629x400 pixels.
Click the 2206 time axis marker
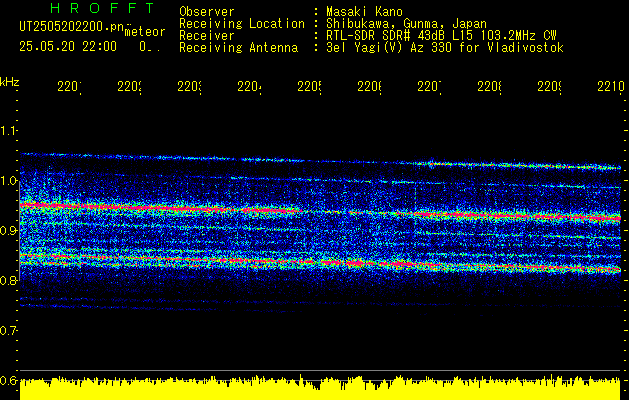pyautogui.click(x=369, y=87)
